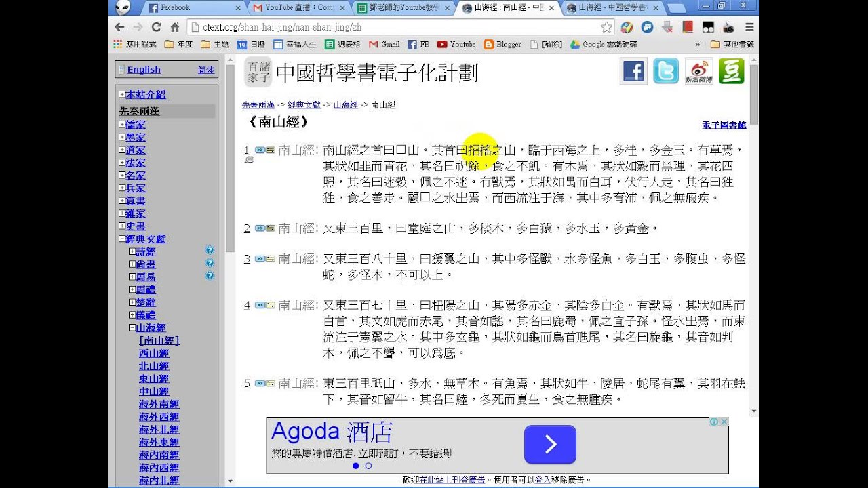
Task: Expand the 史書 tree node
Action: [x=122, y=226]
